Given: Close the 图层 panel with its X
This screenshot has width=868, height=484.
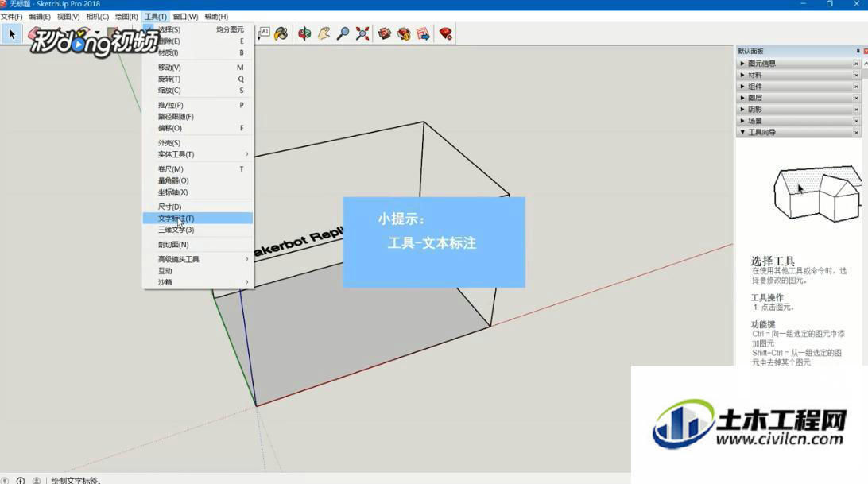Looking at the screenshot, I should [856, 98].
